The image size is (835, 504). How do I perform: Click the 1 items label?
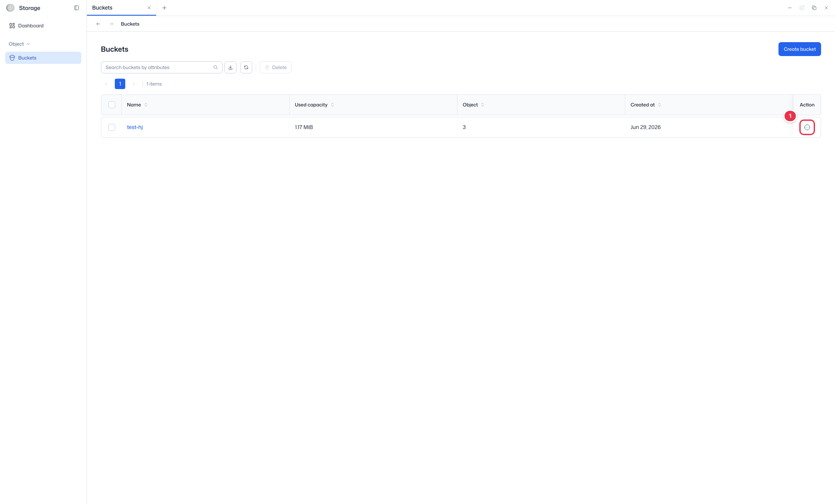[x=154, y=84]
